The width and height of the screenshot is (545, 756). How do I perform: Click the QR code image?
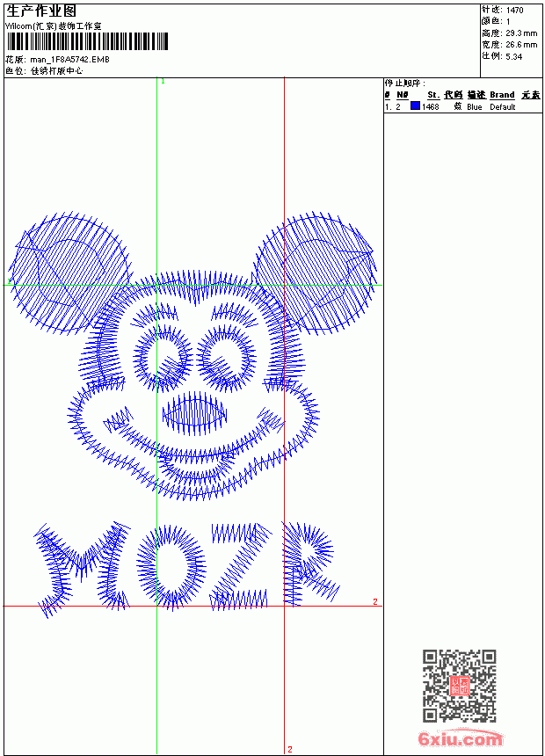click(460, 685)
